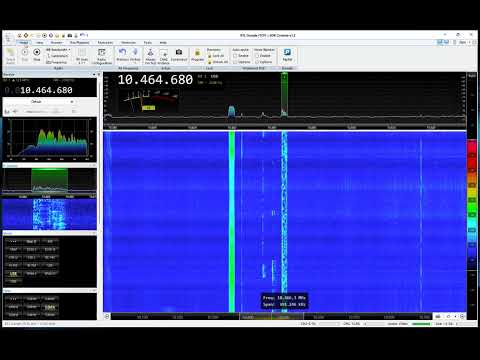This screenshot has height=360, width=480.
Task: Collapse the Receive panel header arrow
Action: pyautogui.click(x=94, y=74)
